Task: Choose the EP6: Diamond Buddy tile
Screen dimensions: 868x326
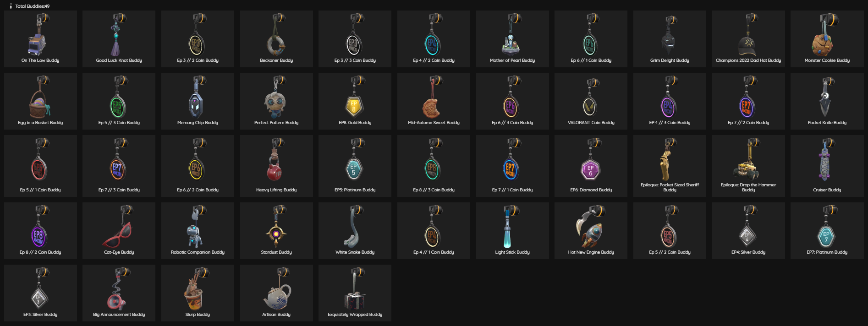Action: pos(591,166)
